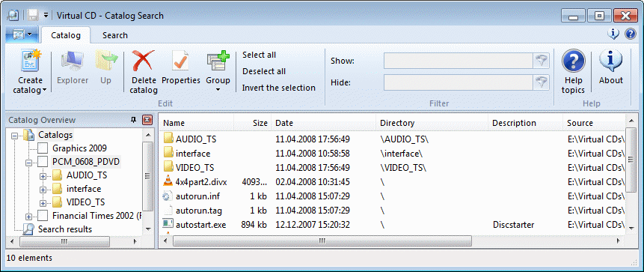Click file list vertical scrollbar thumb
This screenshot has height=272, width=644.
coord(631,160)
